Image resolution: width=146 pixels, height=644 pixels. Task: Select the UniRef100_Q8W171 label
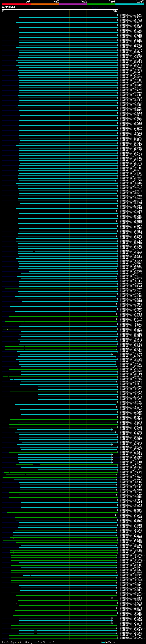tap(131, 25)
